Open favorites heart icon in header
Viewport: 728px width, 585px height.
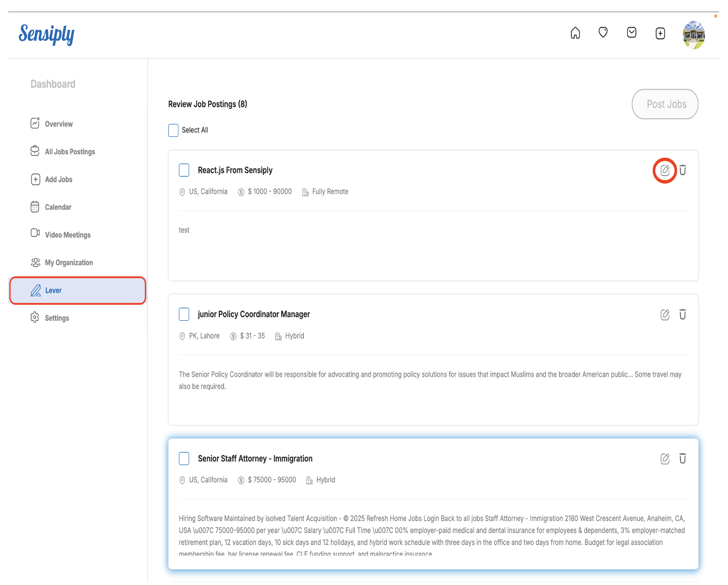coord(603,32)
